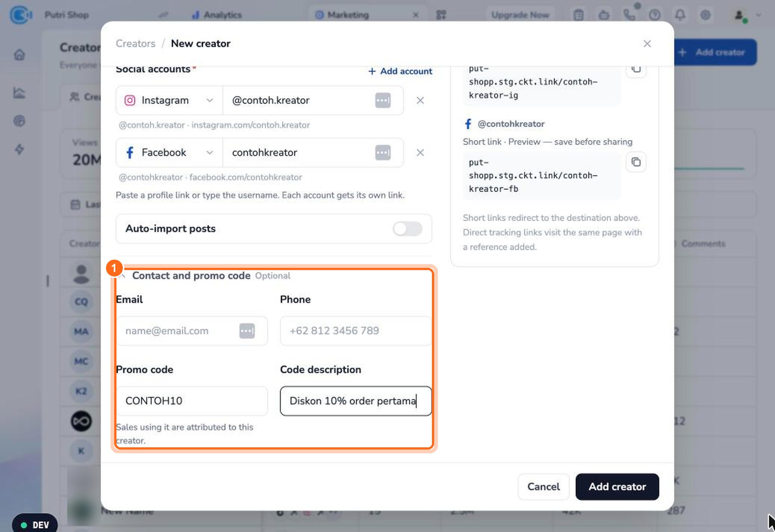
Task: Click the Code description field
Action: pyautogui.click(x=356, y=401)
